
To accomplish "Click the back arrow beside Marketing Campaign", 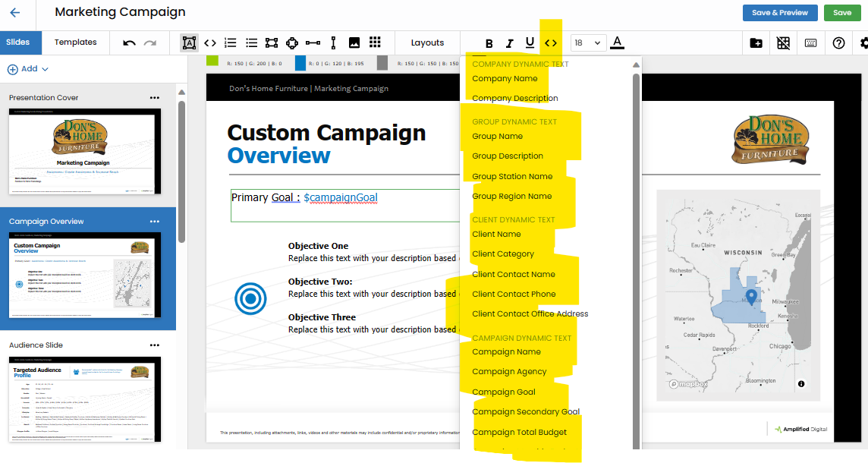I will click(15, 13).
